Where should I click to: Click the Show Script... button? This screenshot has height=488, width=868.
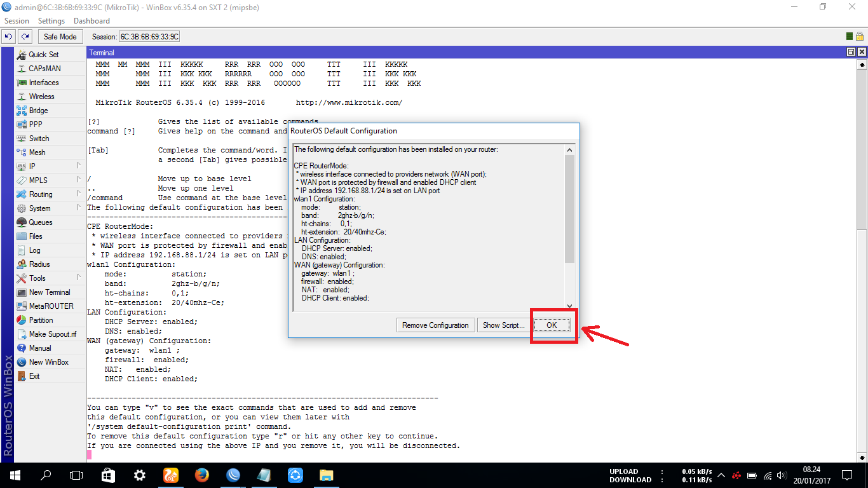pyautogui.click(x=503, y=325)
